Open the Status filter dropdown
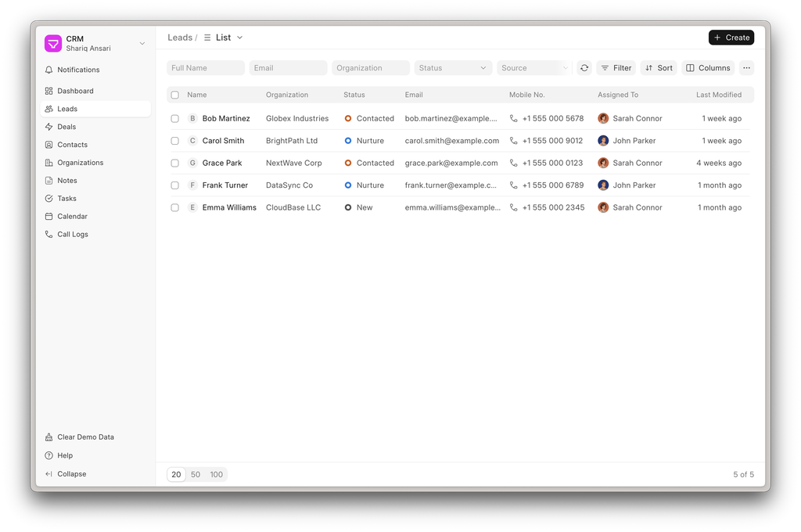 tap(453, 68)
